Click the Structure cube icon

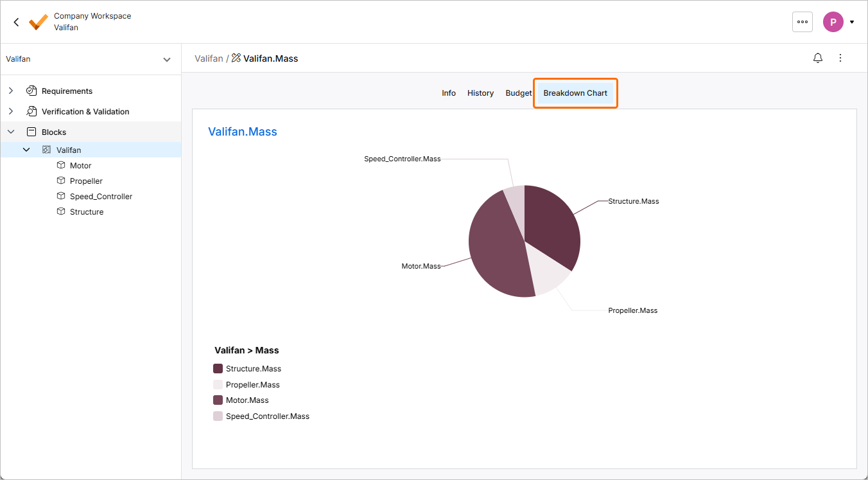[61, 211]
